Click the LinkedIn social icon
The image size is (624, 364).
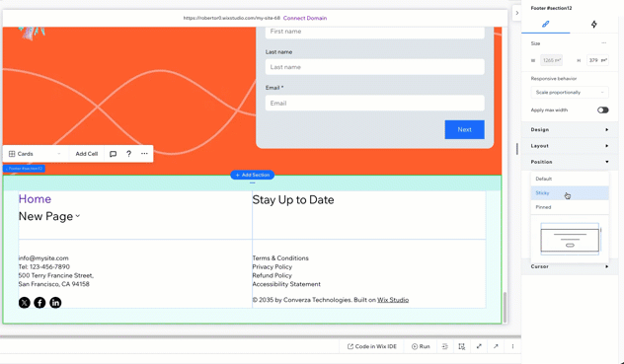pos(55,303)
